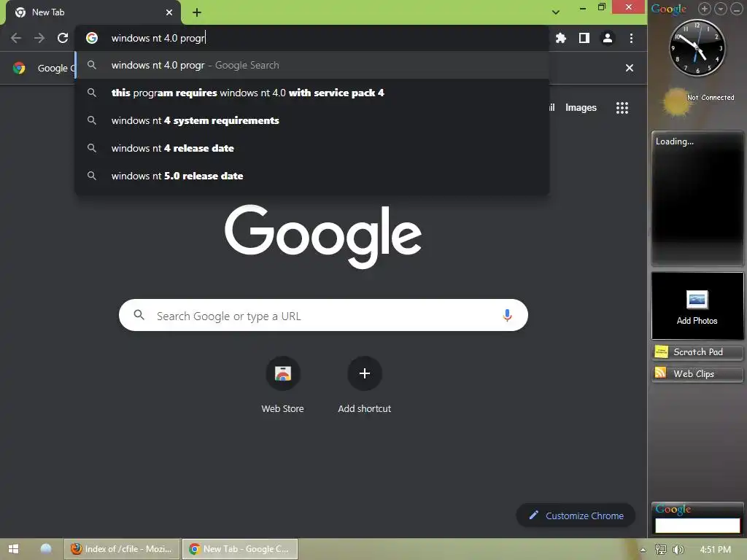Click the Google page search box

point(323,315)
